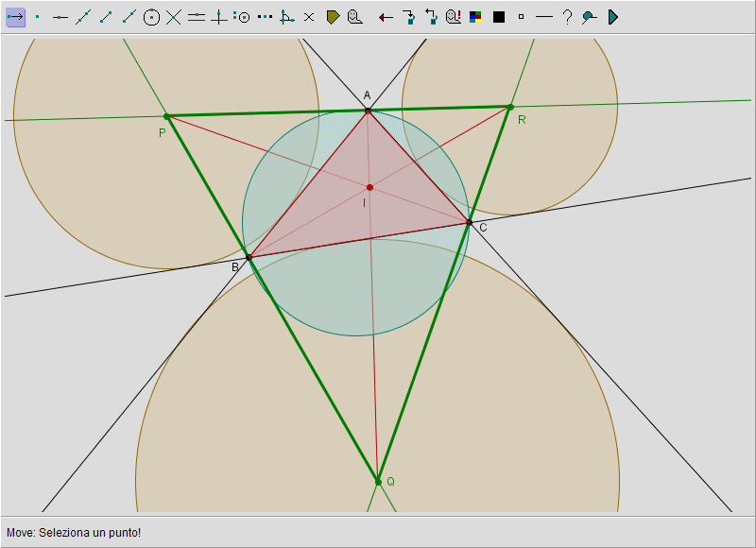Choose the Parallel line tool

(197, 17)
